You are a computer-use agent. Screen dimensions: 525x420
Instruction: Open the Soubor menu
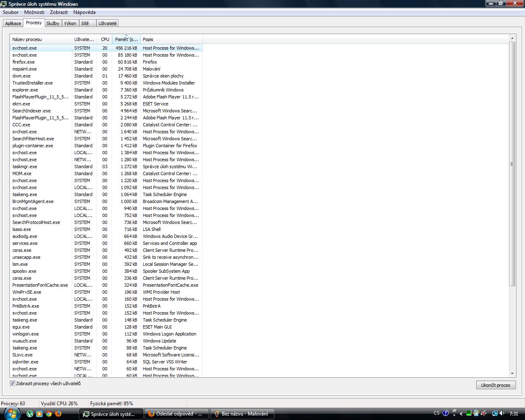11,12
